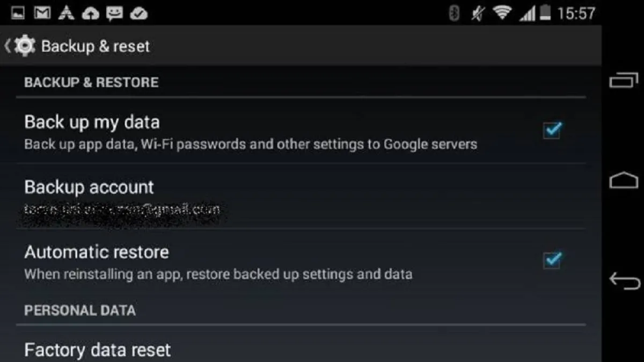Image resolution: width=644 pixels, height=362 pixels.
Task: Tap the 15:57 clock in status bar
Action: point(576,13)
